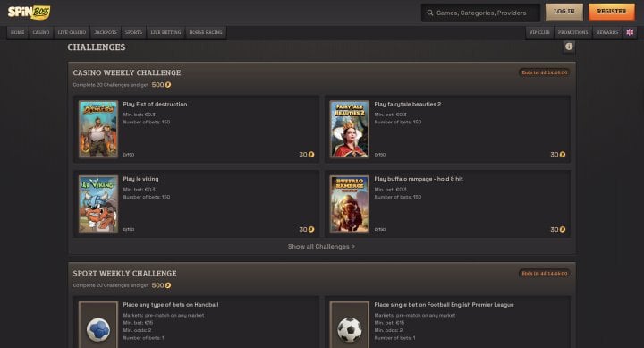Expand Show all Challenges link
This screenshot has height=348, width=644.
[x=321, y=247]
